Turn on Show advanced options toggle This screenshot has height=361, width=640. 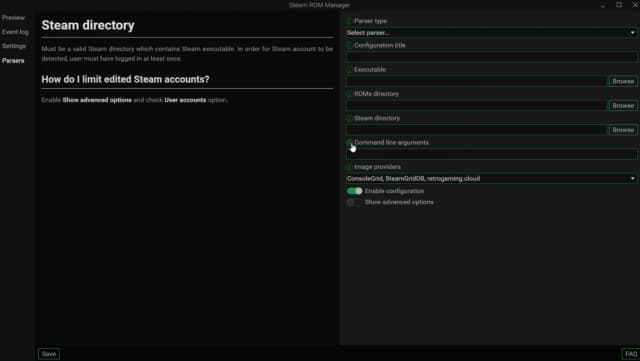[354, 202]
